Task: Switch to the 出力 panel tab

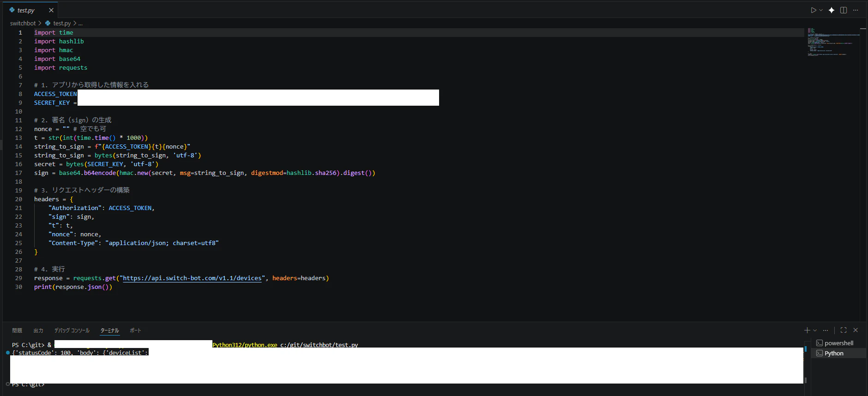Action: [x=38, y=330]
